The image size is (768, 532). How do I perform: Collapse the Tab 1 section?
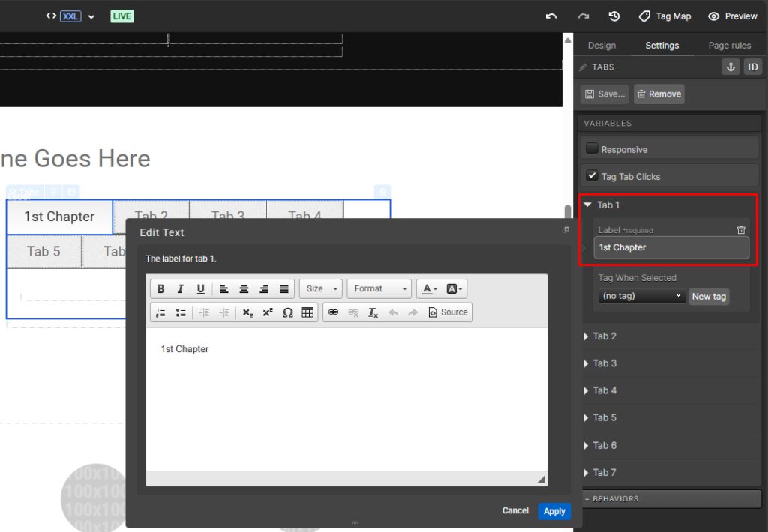point(588,205)
